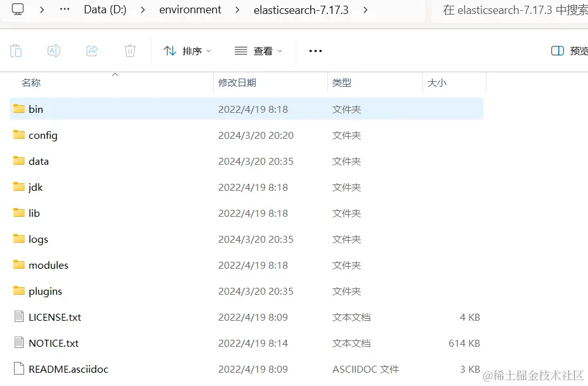Click the 3 KB size value
Image resolution: width=588 pixels, height=386 pixels.
(x=470, y=369)
